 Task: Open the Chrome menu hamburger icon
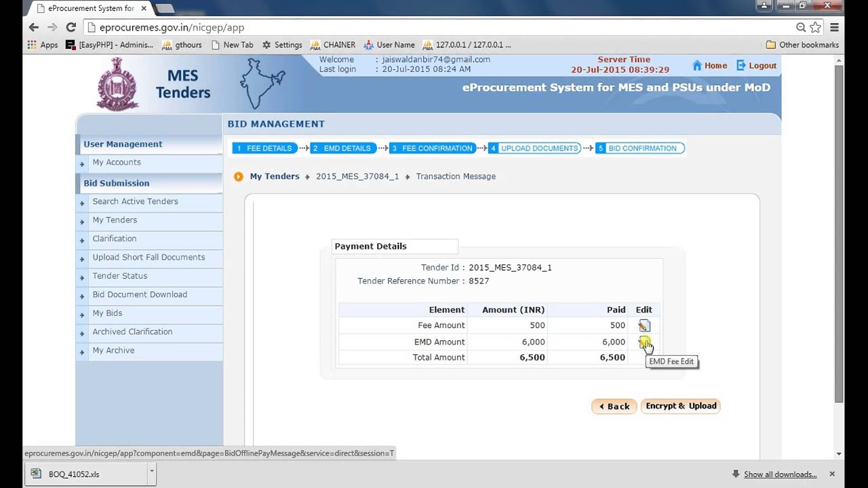[x=834, y=27]
